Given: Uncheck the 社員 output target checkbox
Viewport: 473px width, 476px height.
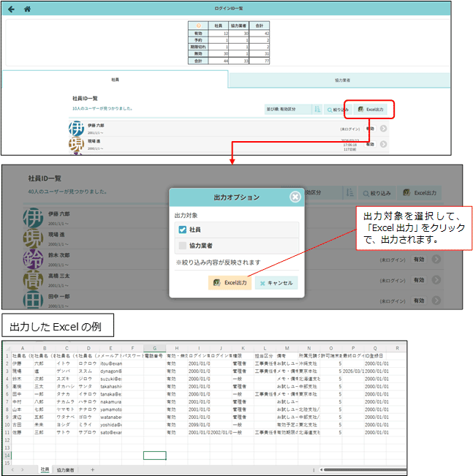Looking at the screenshot, I should [183, 230].
